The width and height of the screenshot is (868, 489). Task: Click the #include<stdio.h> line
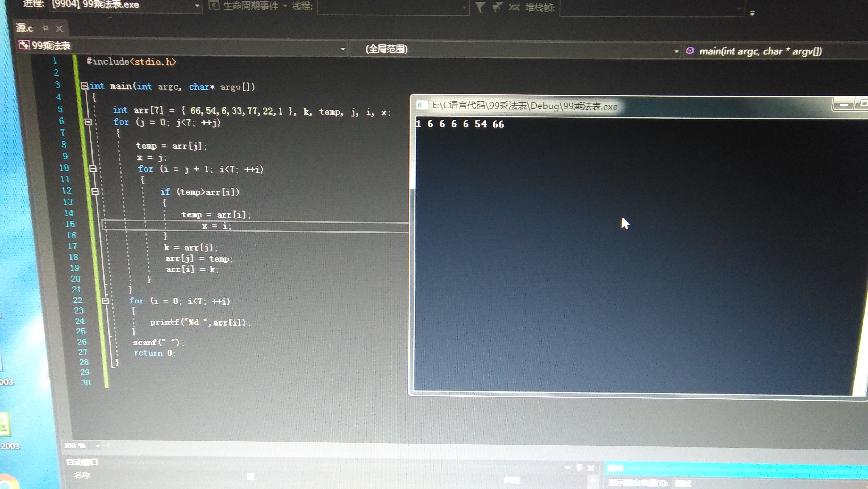131,62
